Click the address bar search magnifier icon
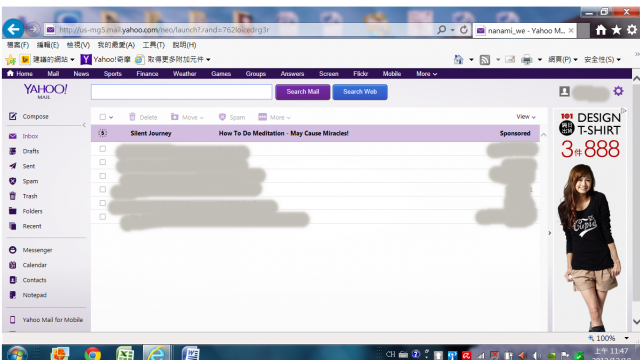The image size is (640, 360). pyautogui.click(x=441, y=30)
